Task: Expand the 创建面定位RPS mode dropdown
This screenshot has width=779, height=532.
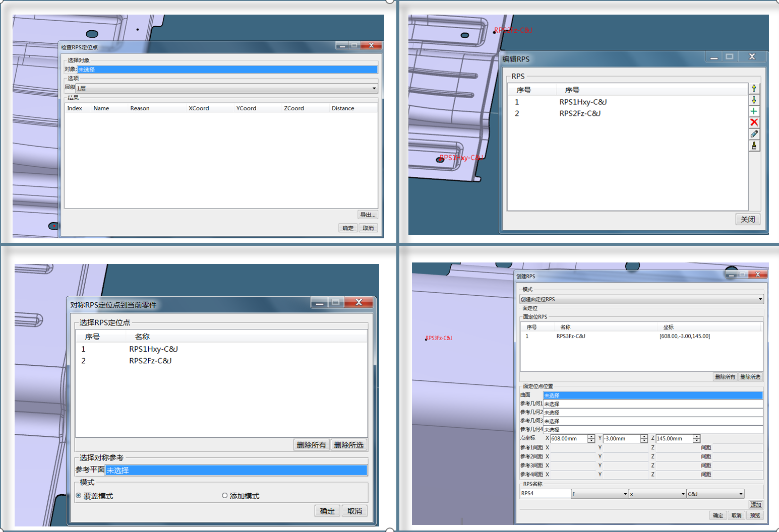Action: pos(760,299)
